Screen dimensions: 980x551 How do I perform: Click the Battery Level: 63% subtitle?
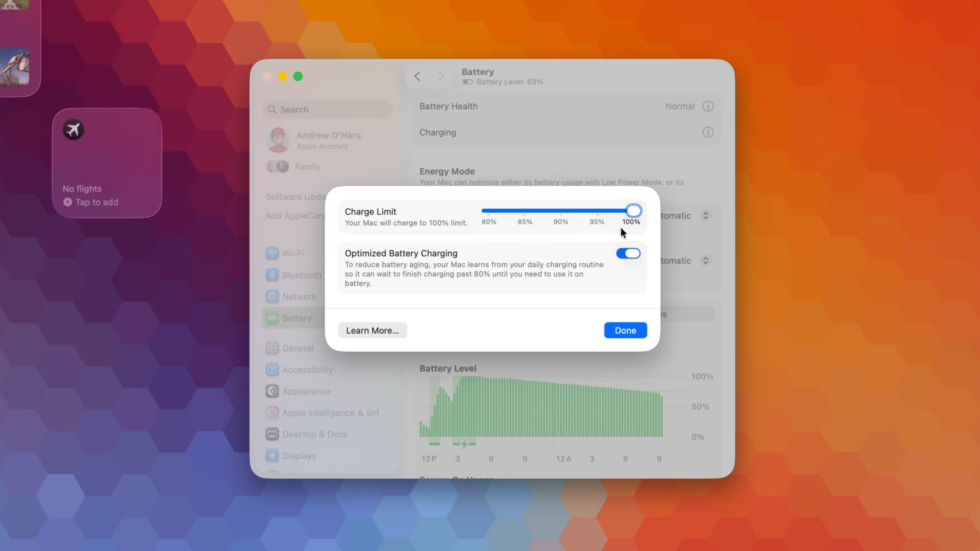(x=510, y=82)
